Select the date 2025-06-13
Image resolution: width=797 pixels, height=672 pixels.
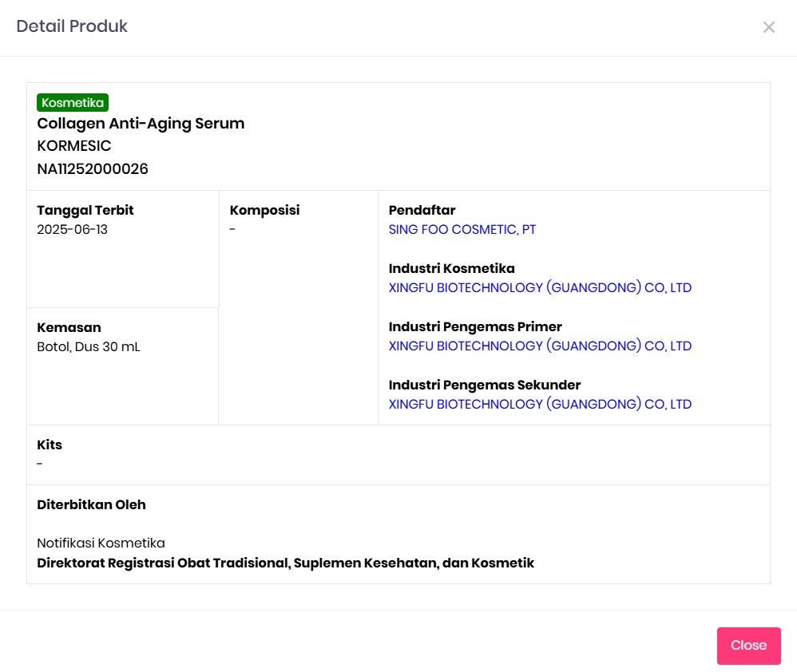(x=72, y=230)
